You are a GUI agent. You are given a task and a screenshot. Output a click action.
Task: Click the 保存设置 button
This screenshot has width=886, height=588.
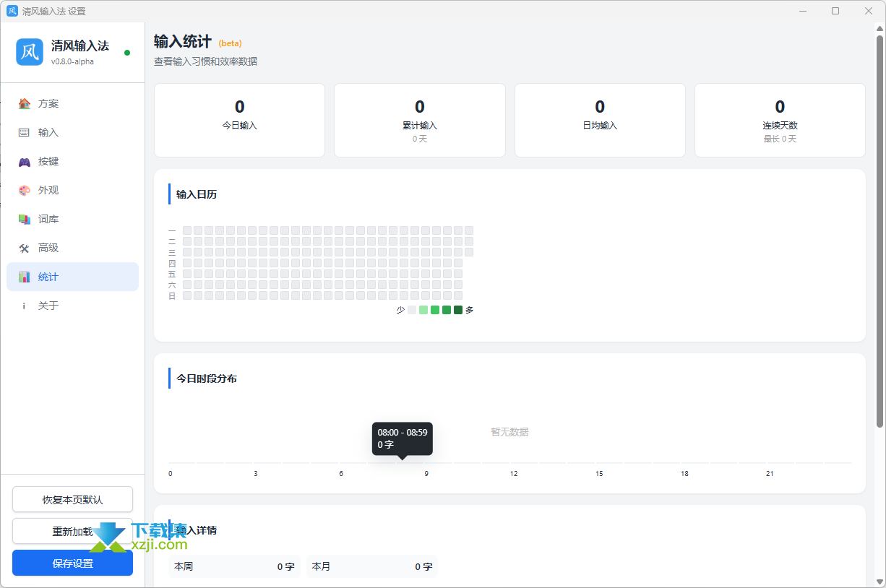click(72, 563)
